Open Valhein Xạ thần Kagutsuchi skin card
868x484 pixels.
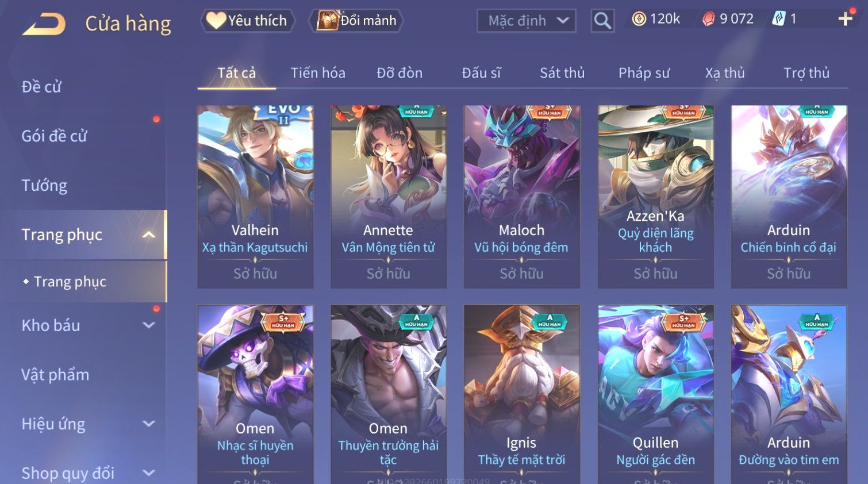coord(255,197)
